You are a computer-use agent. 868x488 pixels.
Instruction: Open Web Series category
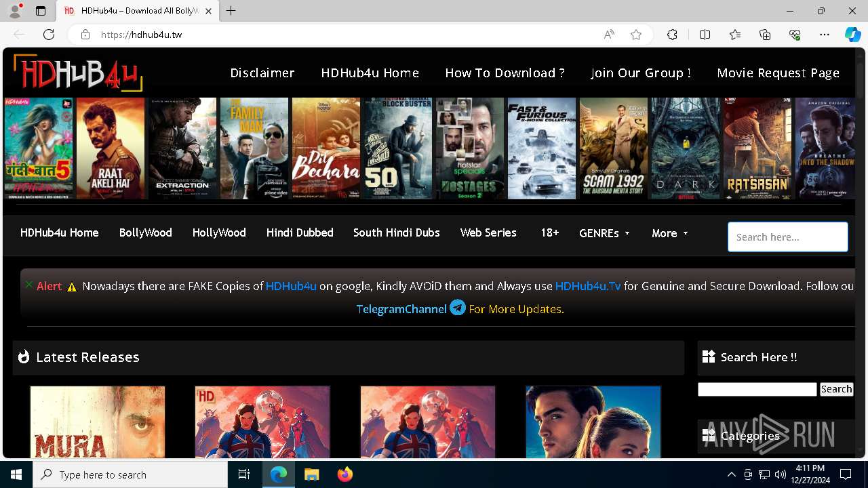point(488,232)
